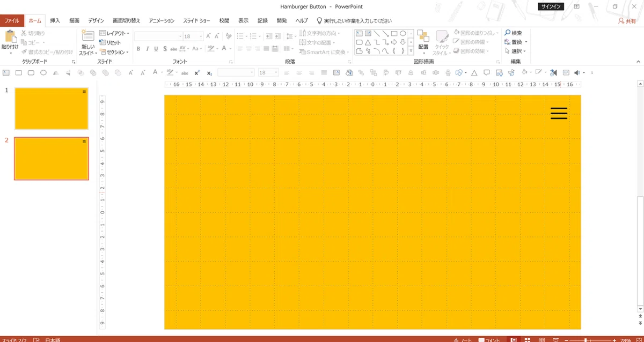Toggle Bold formatting
The height and width of the screenshot is (342, 644).
coord(138,49)
